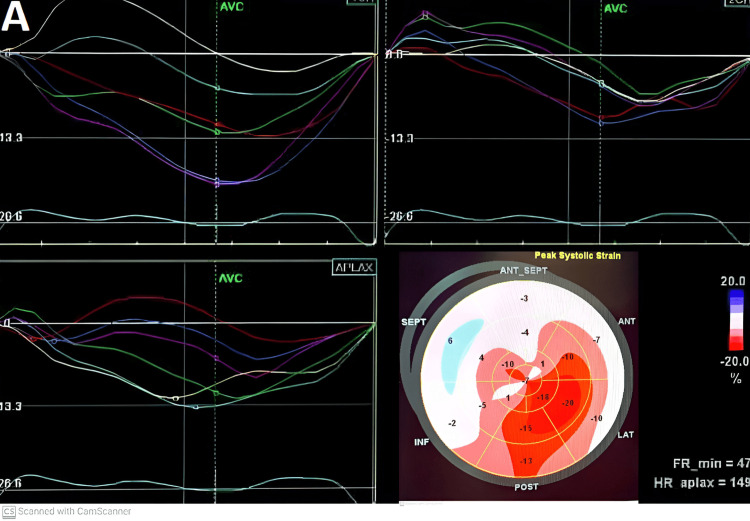Click the posterior segment valued -13
750x521 pixels.
click(x=526, y=461)
